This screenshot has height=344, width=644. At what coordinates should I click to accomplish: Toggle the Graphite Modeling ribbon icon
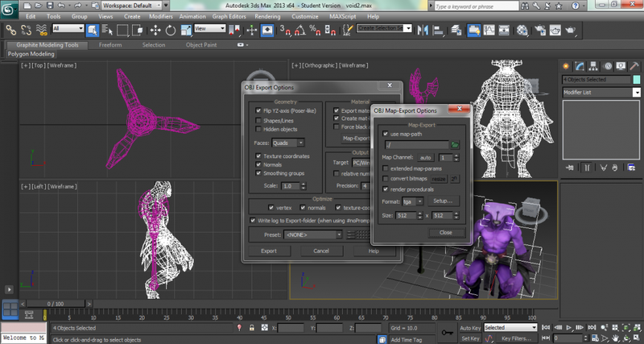473,30
